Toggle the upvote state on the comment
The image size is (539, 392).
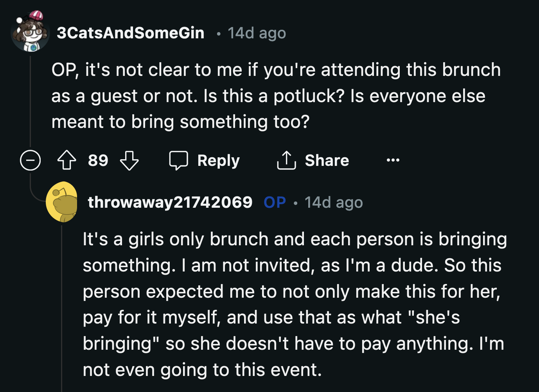67,160
